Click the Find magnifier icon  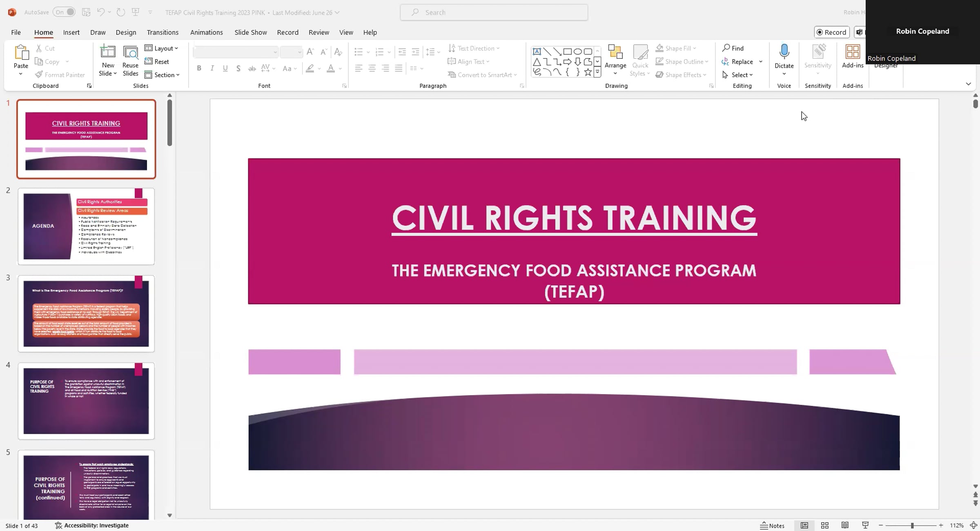click(726, 48)
